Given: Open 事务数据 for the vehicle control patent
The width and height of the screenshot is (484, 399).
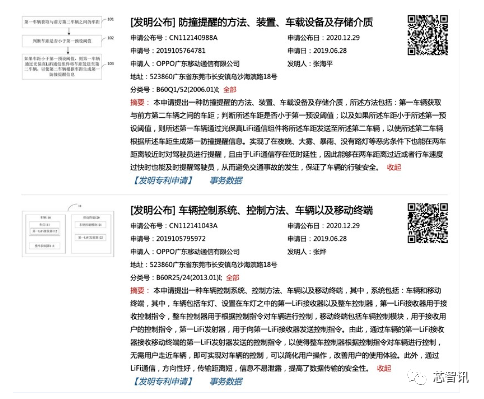Looking at the screenshot, I should [226, 381].
